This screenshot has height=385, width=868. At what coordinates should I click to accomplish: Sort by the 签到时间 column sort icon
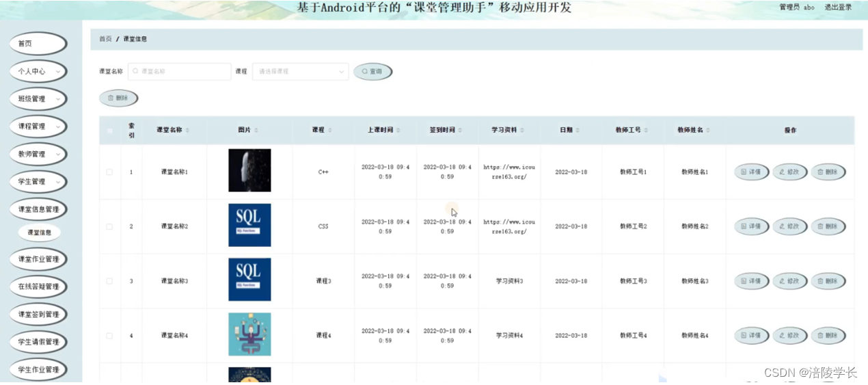(460, 130)
